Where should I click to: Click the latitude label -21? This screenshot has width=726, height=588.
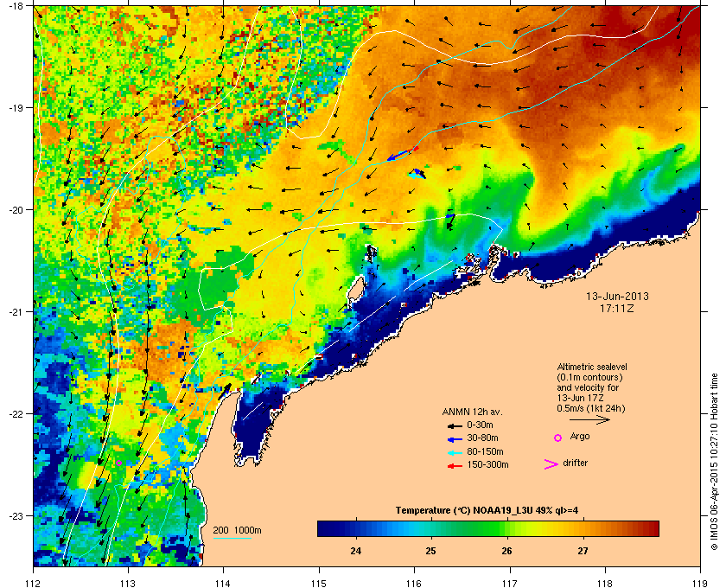[17, 312]
